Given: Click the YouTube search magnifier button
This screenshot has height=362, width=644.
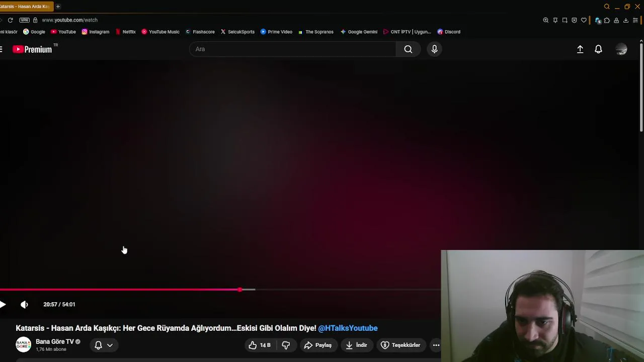Looking at the screenshot, I should click(x=408, y=49).
